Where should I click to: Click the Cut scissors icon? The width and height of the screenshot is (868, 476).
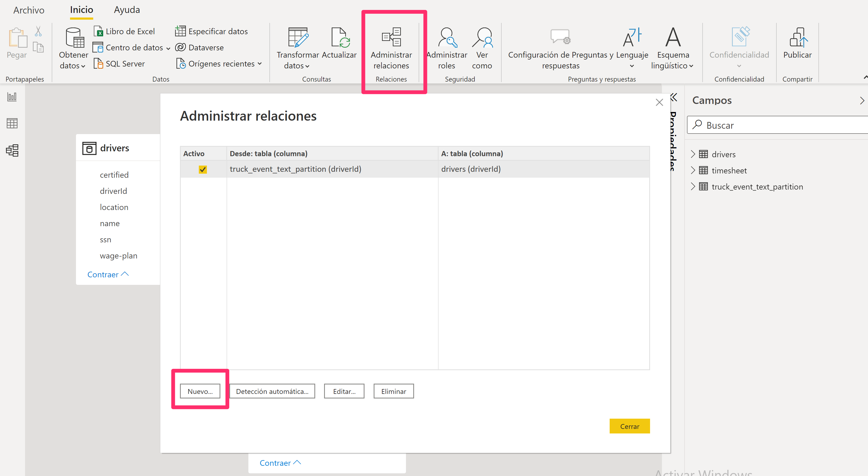tap(38, 31)
